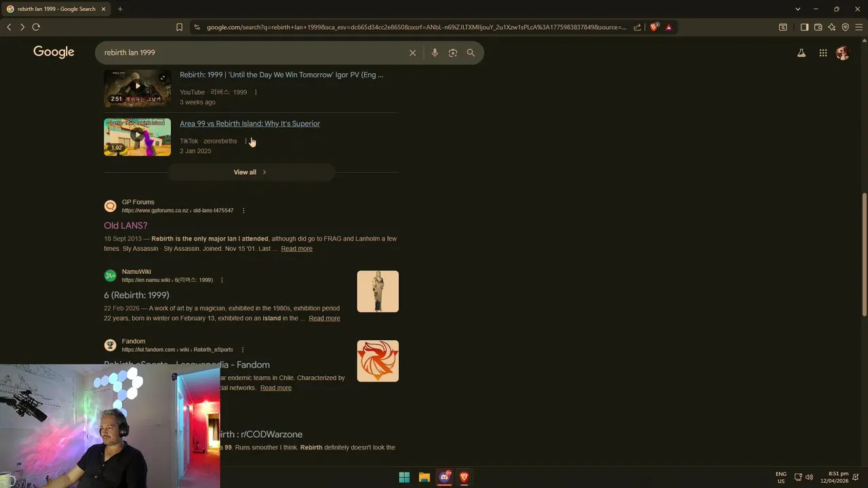
Task: Open NamuWiki result image thumbnail
Action: pyautogui.click(x=378, y=291)
